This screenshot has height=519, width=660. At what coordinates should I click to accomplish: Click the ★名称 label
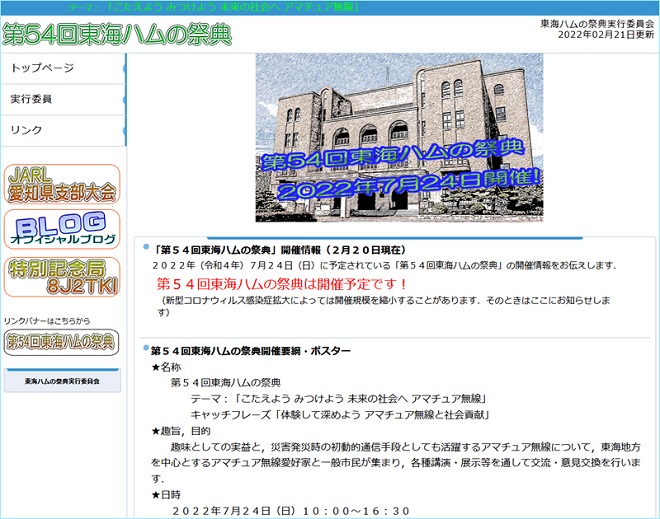pos(166,367)
